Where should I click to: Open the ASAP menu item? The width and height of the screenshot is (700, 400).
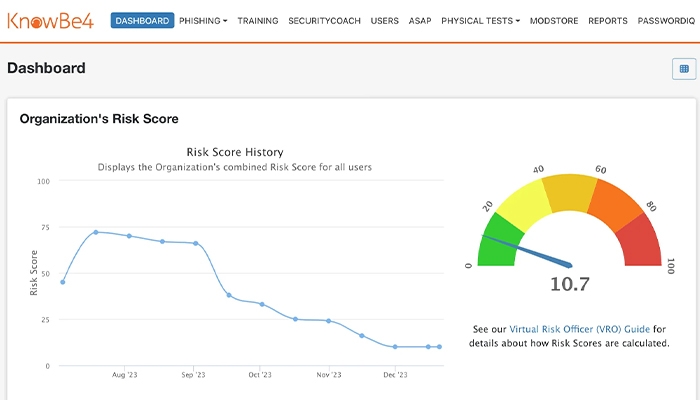pyautogui.click(x=420, y=21)
